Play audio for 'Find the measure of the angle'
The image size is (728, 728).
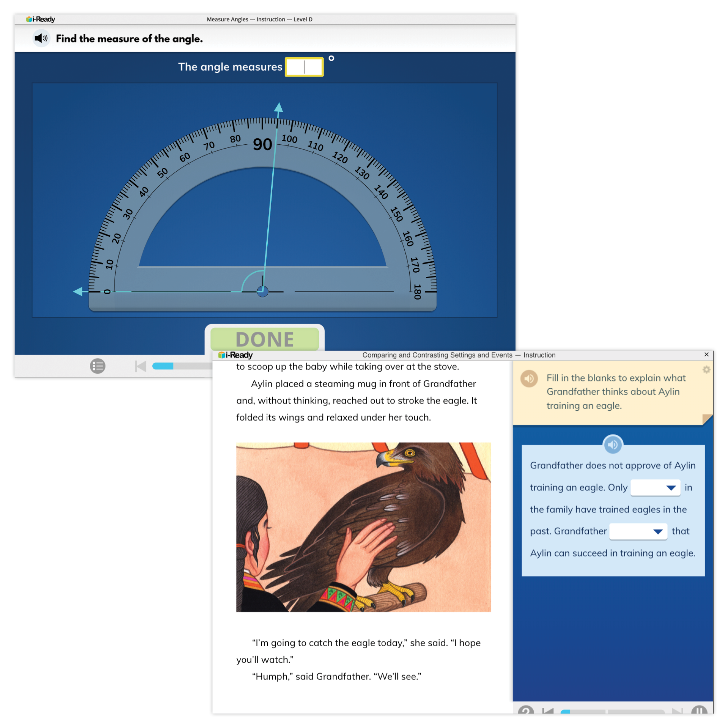tap(41, 38)
